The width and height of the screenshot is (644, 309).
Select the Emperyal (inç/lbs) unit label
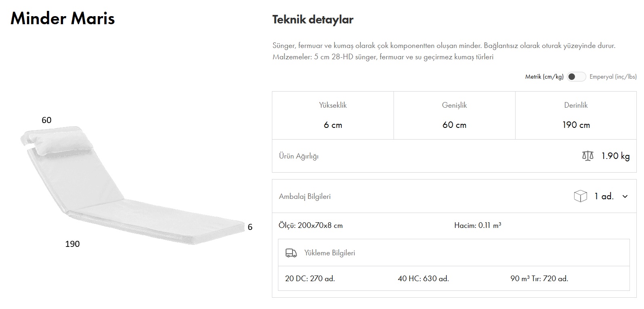612,77
